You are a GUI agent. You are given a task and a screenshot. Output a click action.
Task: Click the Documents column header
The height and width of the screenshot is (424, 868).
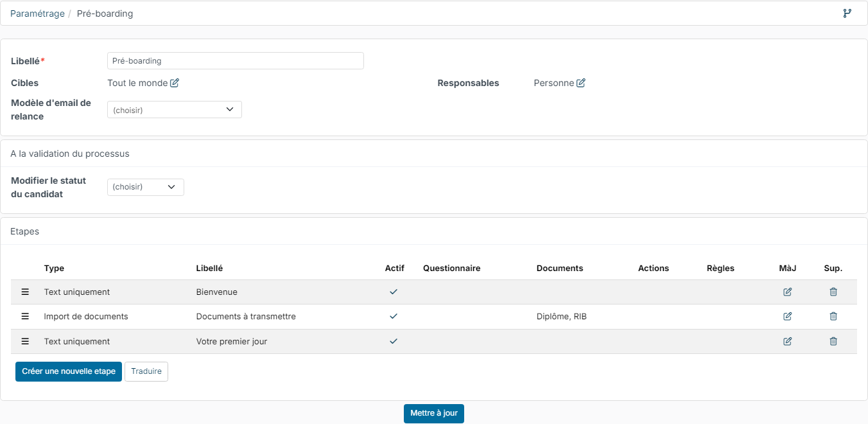click(x=560, y=268)
